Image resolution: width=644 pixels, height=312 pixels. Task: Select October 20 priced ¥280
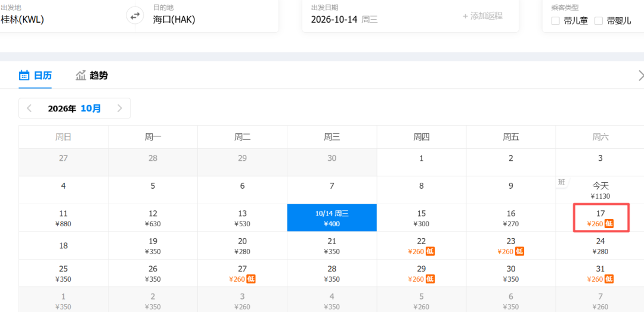[x=242, y=245]
